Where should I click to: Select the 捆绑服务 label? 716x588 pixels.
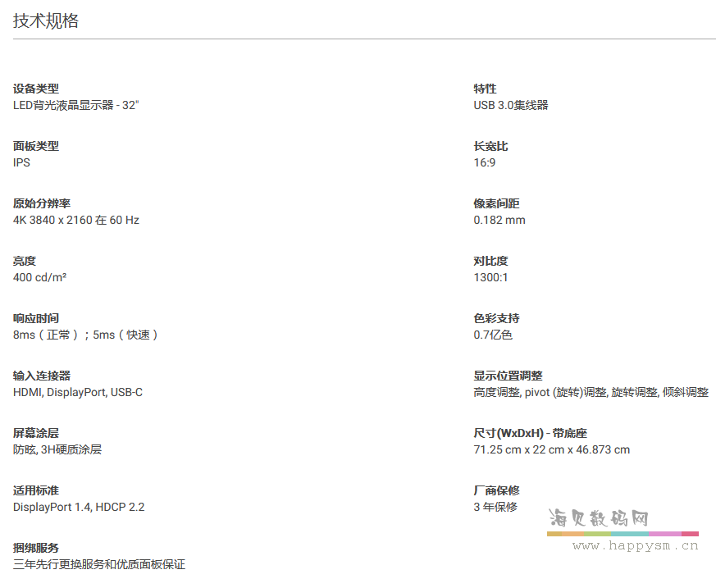[35, 548]
